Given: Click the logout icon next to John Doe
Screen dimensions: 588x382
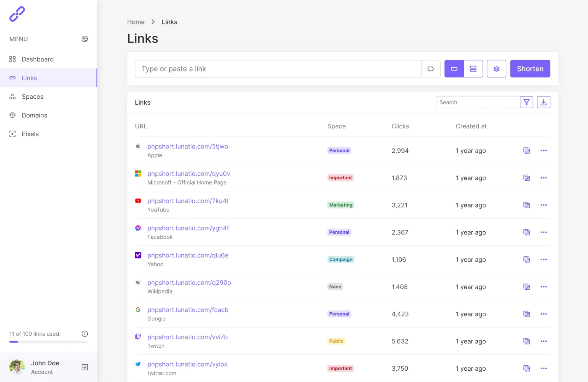Looking at the screenshot, I should (85, 367).
